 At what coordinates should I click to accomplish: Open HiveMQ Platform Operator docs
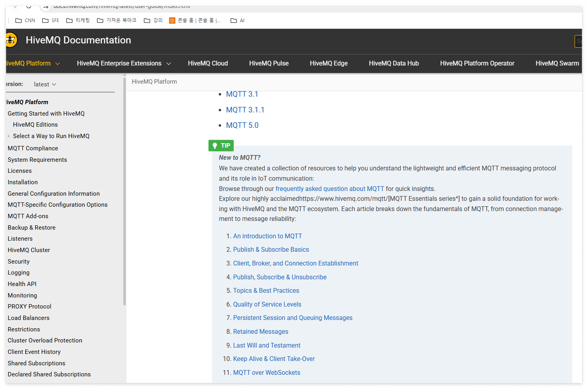click(477, 63)
